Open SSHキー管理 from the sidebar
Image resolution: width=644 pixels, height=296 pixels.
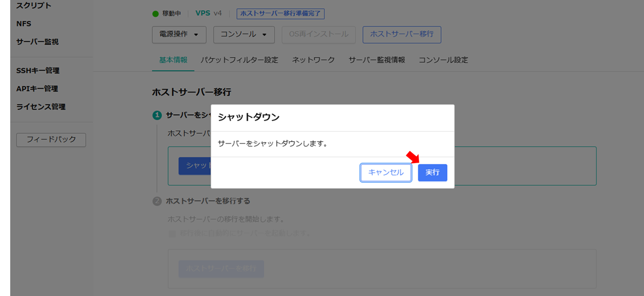[x=38, y=71]
